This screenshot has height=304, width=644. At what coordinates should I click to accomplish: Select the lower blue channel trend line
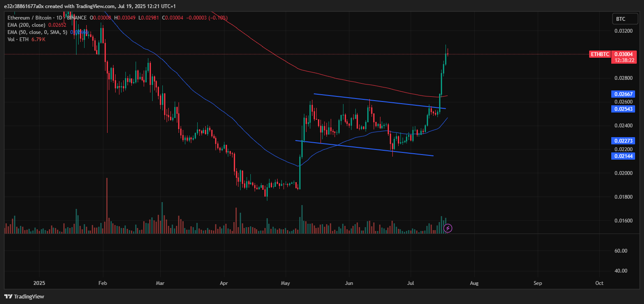coord(364,148)
